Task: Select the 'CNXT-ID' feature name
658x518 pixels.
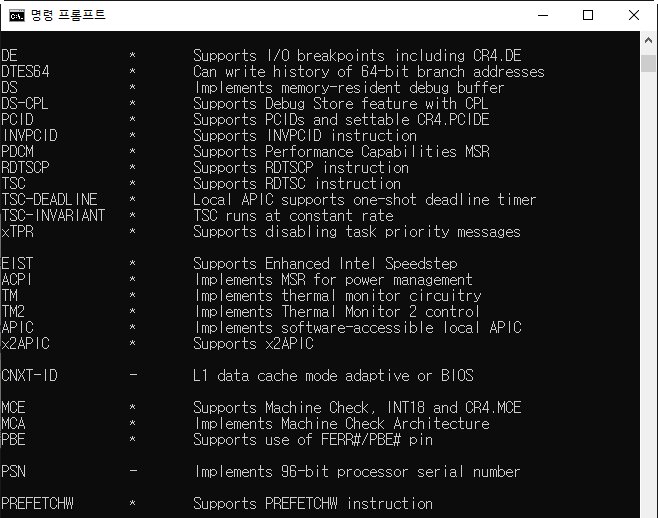Action: 29,375
